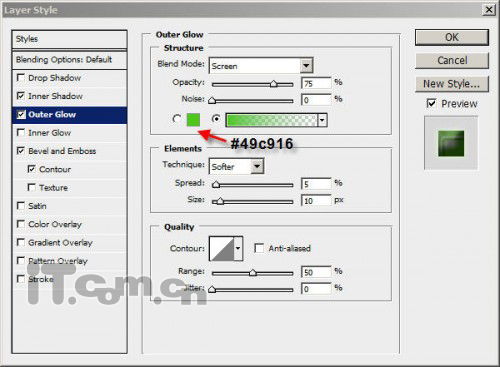Click the Cancel button

click(452, 60)
